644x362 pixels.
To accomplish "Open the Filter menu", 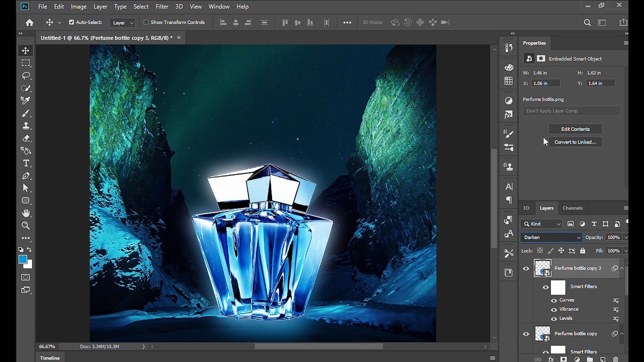I will (162, 7).
